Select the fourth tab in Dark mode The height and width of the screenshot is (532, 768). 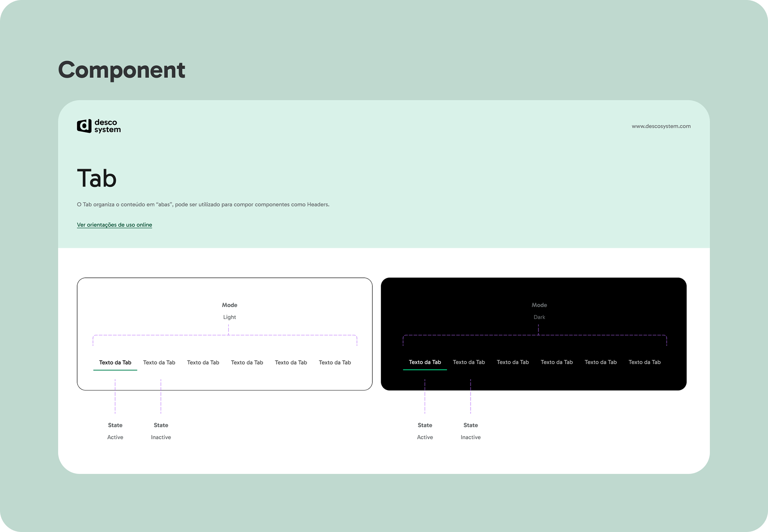557,362
